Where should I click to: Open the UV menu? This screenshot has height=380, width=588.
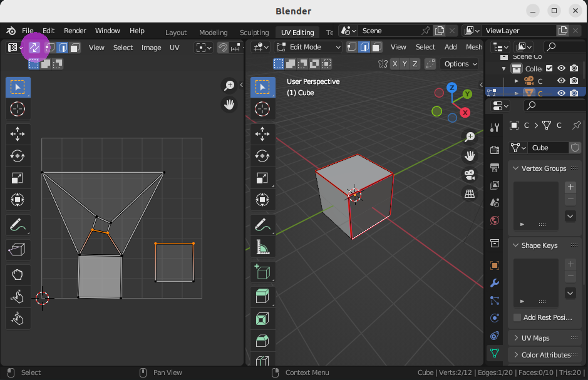click(174, 47)
